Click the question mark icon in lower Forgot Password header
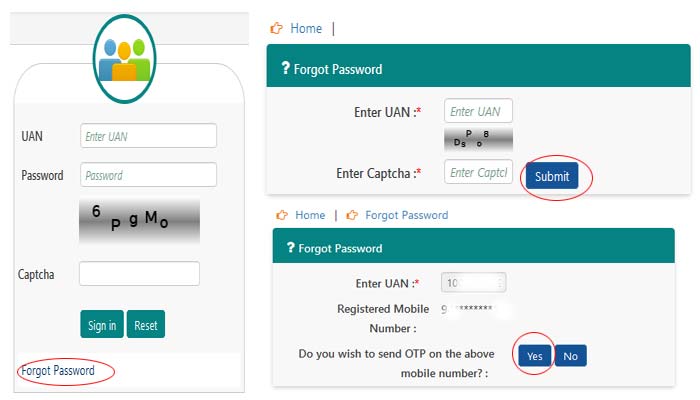This screenshot has width=700, height=400. coord(291,247)
